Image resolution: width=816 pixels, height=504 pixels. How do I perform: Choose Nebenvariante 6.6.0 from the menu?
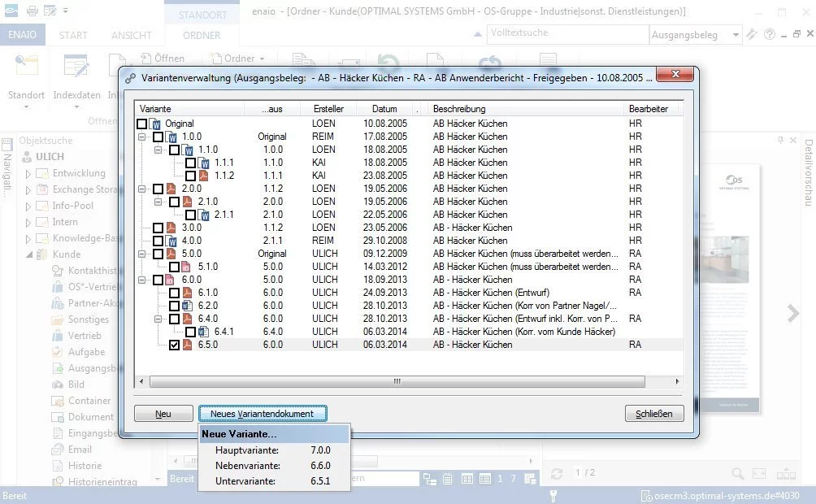pos(274,466)
